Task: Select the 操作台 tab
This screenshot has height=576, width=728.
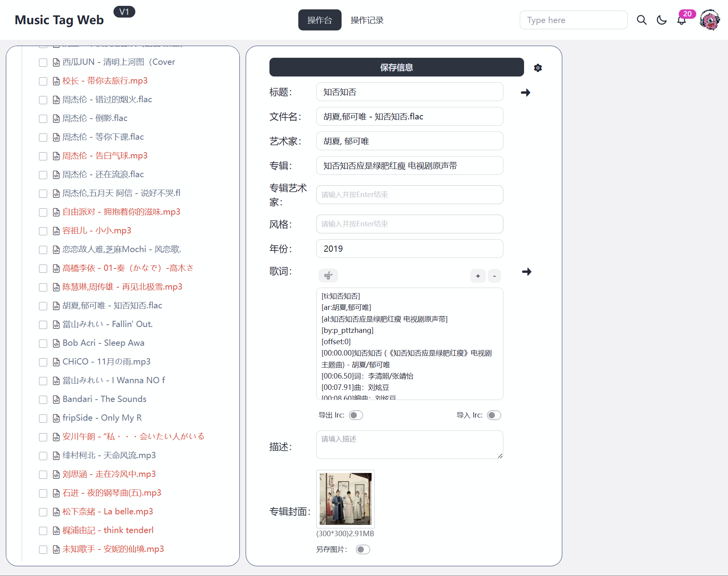Action: tap(319, 20)
